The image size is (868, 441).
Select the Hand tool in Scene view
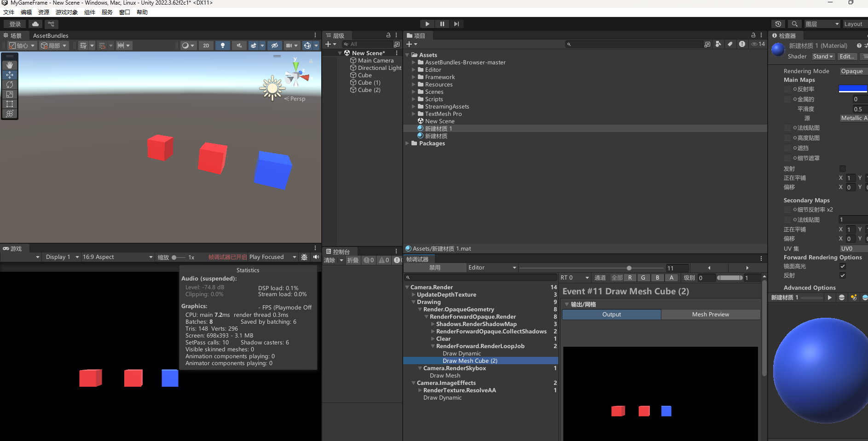tap(10, 65)
